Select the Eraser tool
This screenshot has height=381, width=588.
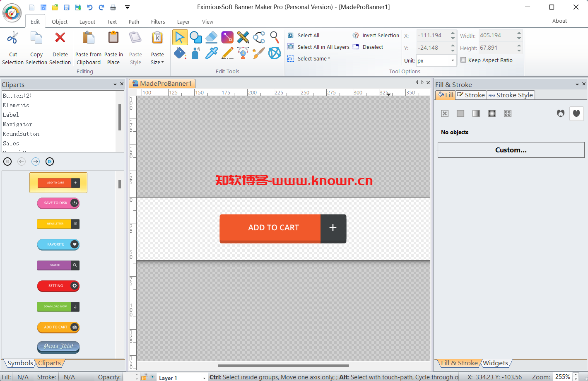211,37
